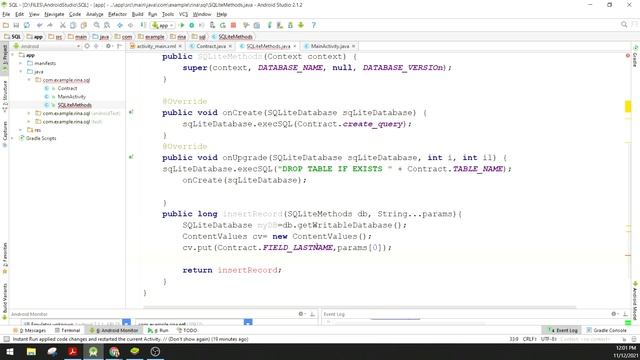Click the Redo toolbar arrow
Image resolution: width=640 pixels, height=360 pixels.
[50, 25]
